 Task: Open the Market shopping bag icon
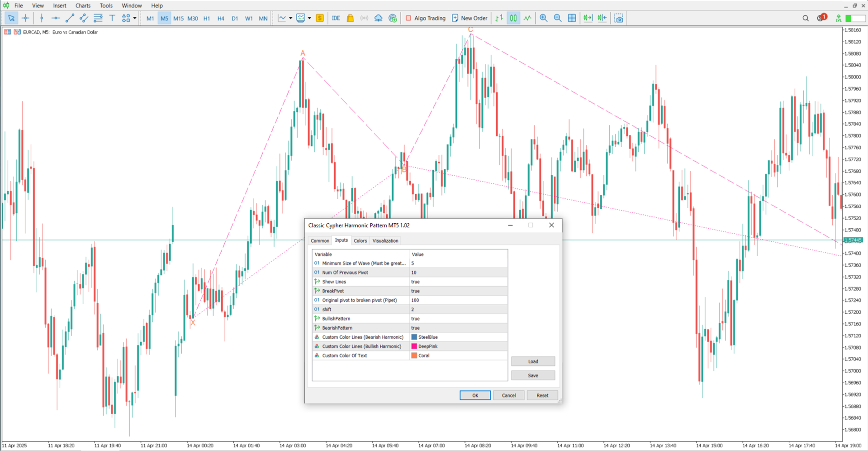click(350, 18)
